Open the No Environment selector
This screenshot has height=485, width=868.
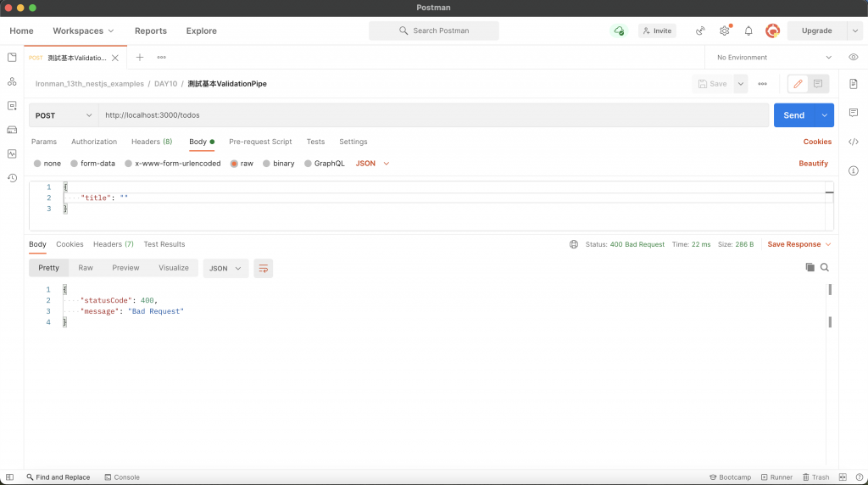click(773, 58)
